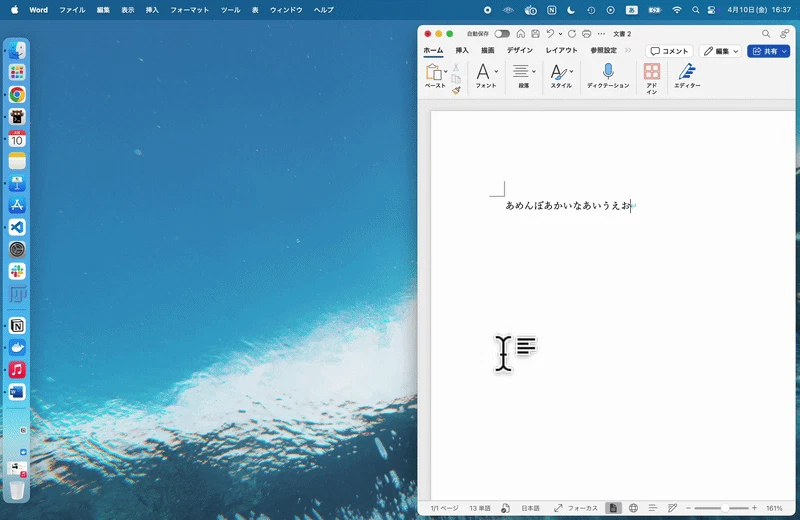
Task: Toggle the AutoSave (自動保存) switch
Action: 502,34
